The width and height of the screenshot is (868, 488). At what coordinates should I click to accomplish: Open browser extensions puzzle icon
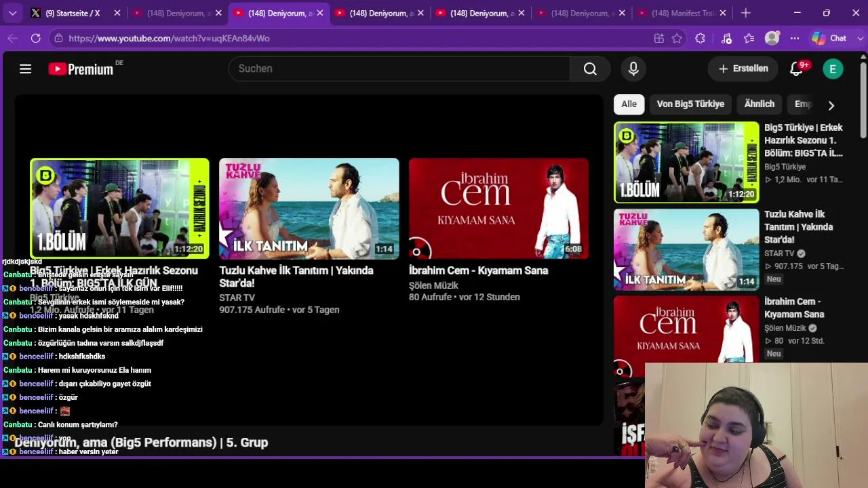tap(701, 39)
